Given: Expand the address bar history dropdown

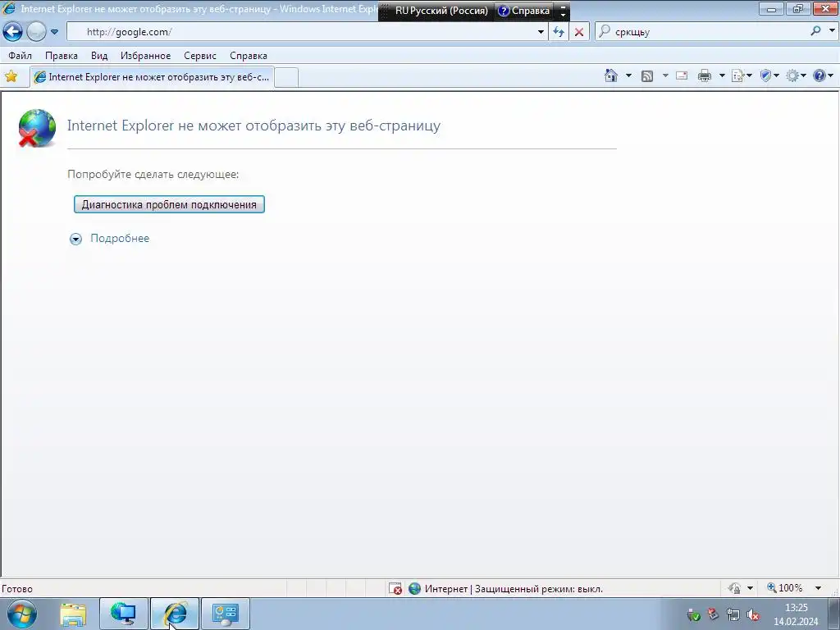Looking at the screenshot, I should [x=541, y=32].
